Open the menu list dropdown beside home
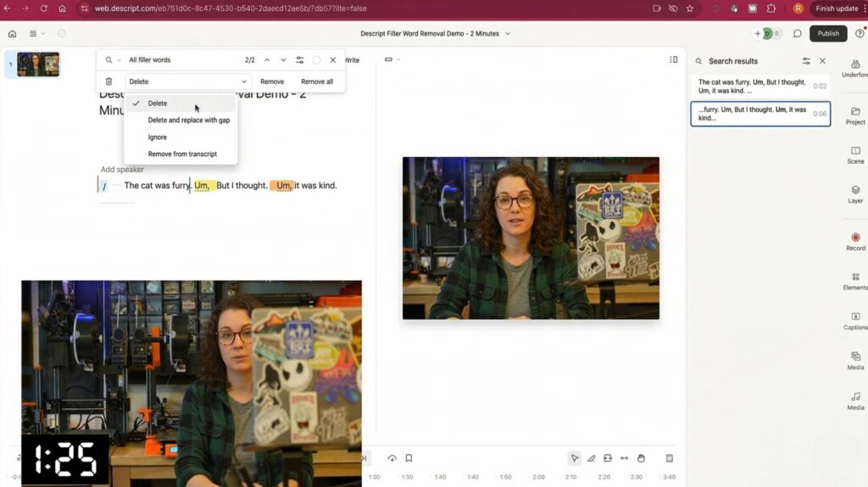This screenshot has width=868, height=487. [x=36, y=34]
